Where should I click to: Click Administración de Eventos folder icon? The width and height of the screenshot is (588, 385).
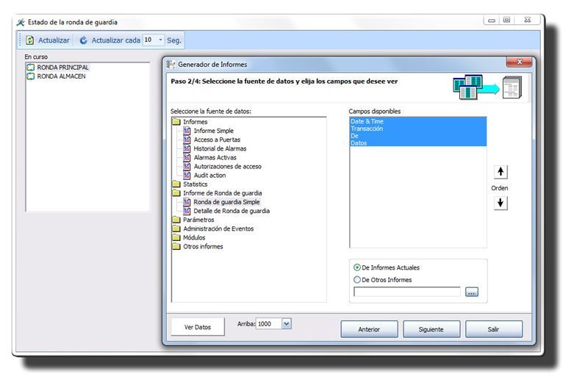tap(176, 229)
